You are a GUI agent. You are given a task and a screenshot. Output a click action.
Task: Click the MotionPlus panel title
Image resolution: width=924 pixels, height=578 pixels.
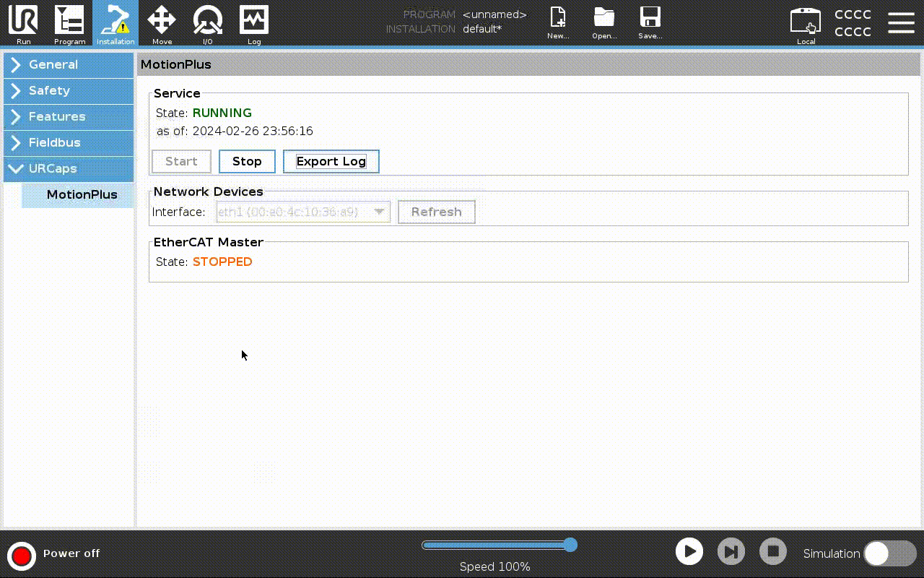(x=176, y=64)
